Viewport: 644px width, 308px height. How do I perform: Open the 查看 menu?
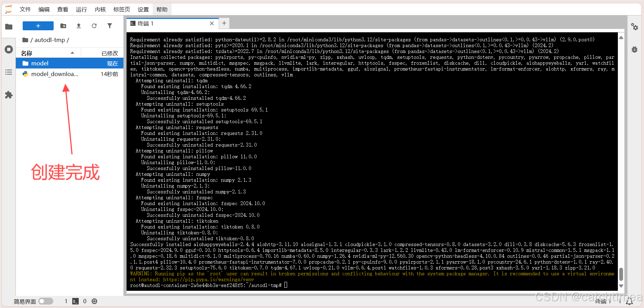pos(63,10)
